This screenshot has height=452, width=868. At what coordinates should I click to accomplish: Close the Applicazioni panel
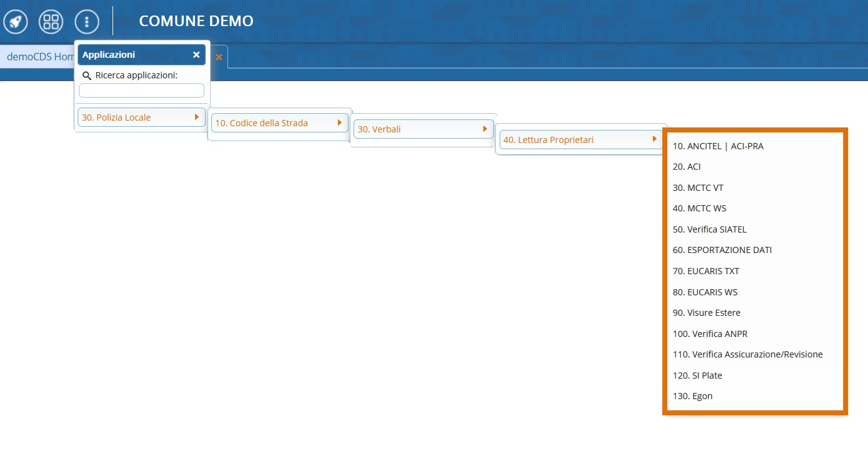pos(196,55)
